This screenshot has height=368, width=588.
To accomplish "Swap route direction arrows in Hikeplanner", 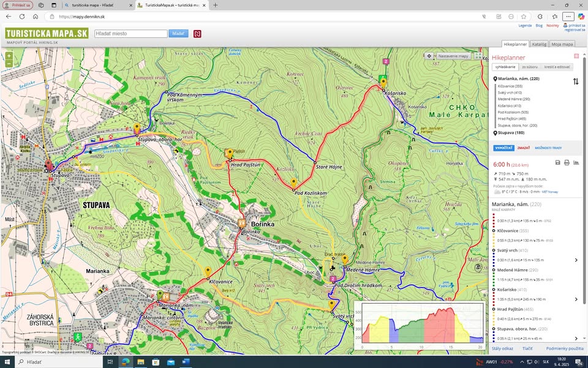I will (576, 81).
